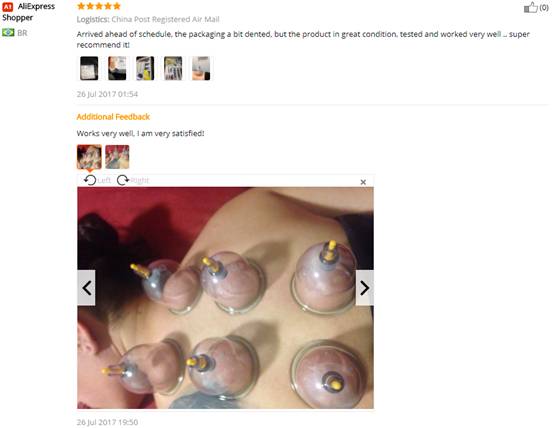Click the AliExpress shopper avatar icon
This screenshot has width=554, height=428.
tap(8, 6)
